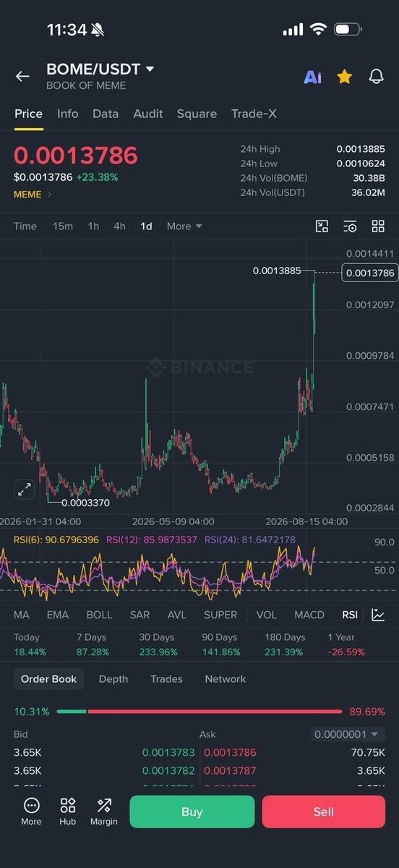The height and width of the screenshot is (868, 399).
Task: Expand chart to fullscreen
Action: pos(25,490)
